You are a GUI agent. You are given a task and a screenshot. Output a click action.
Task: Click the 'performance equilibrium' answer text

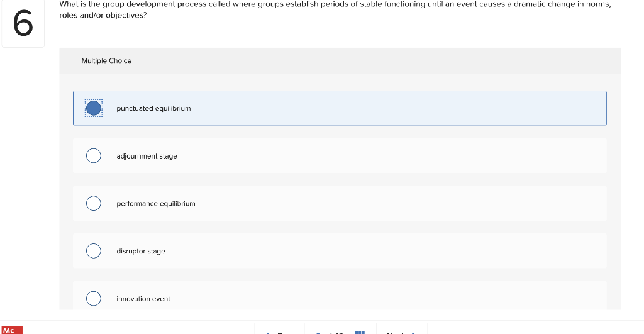[156, 204]
